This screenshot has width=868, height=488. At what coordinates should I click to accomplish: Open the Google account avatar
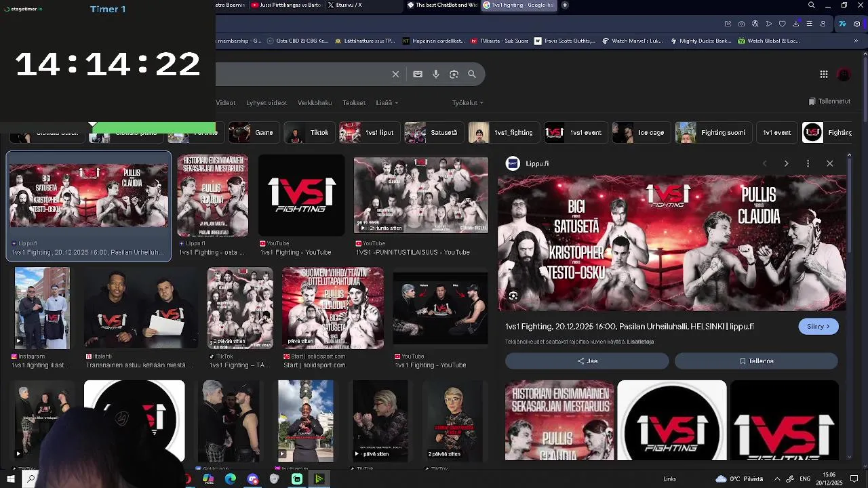coord(844,75)
